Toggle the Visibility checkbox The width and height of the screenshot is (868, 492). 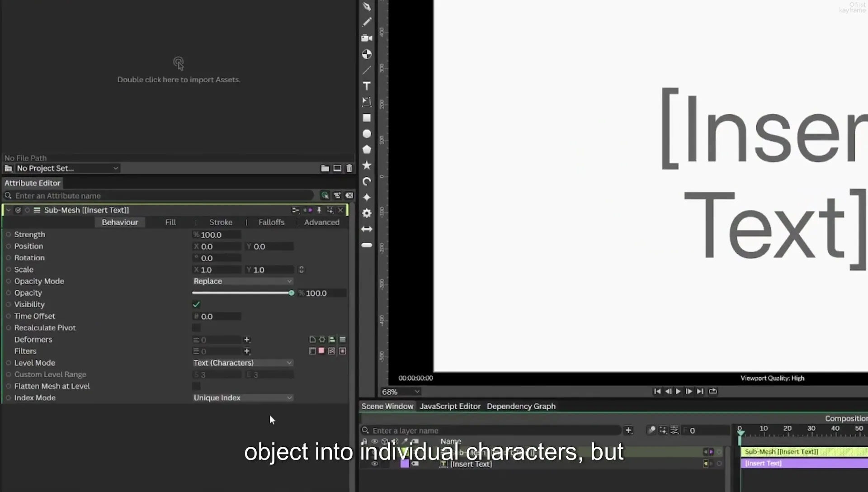[196, 304]
